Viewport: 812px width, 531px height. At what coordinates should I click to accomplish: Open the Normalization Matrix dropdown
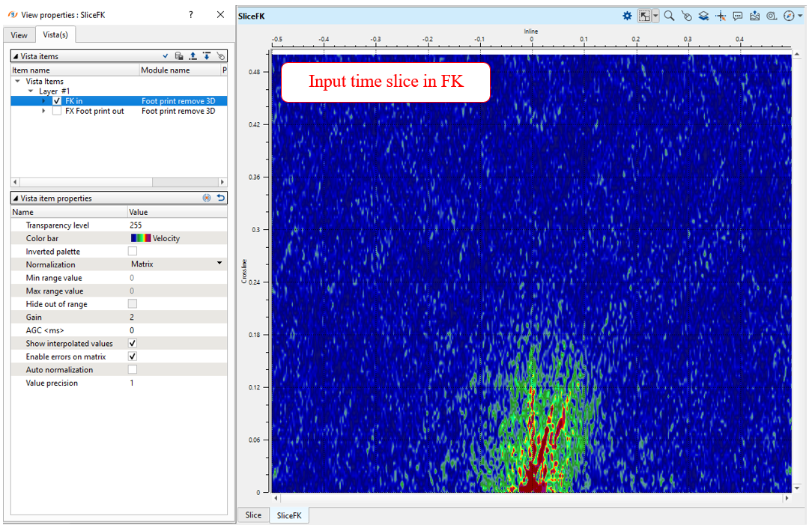(219, 264)
